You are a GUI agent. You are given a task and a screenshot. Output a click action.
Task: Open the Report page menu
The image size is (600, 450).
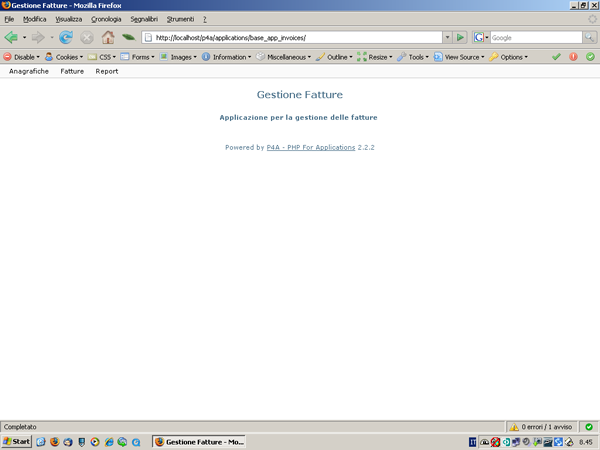107,71
